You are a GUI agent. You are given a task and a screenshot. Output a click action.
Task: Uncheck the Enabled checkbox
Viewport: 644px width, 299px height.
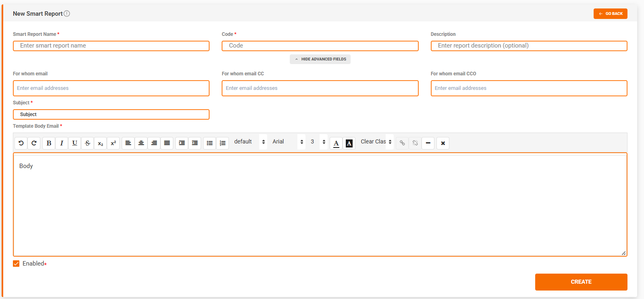(x=16, y=264)
